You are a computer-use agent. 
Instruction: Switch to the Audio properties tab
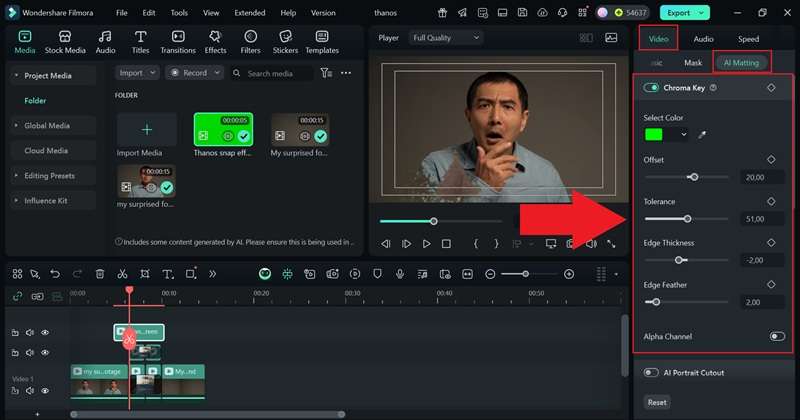coord(703,39)
